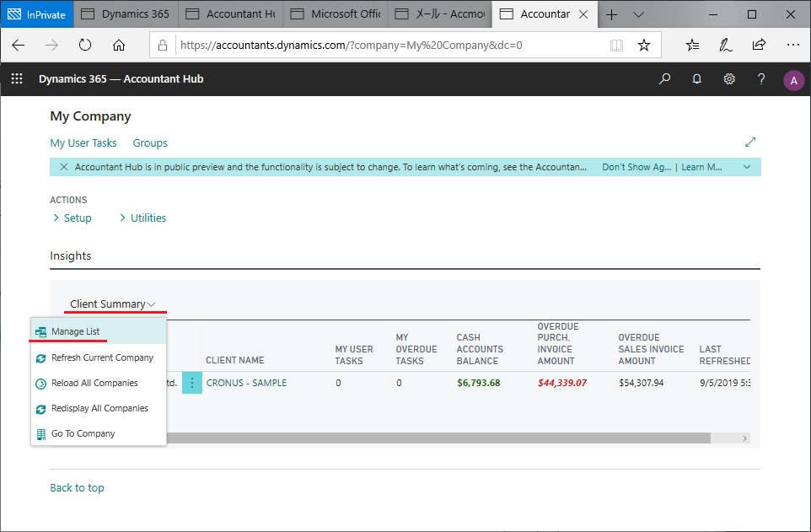Click the vertical ellipsis for CRONUS row
Viewport: 811px width, 532px height.
(192, 383)
